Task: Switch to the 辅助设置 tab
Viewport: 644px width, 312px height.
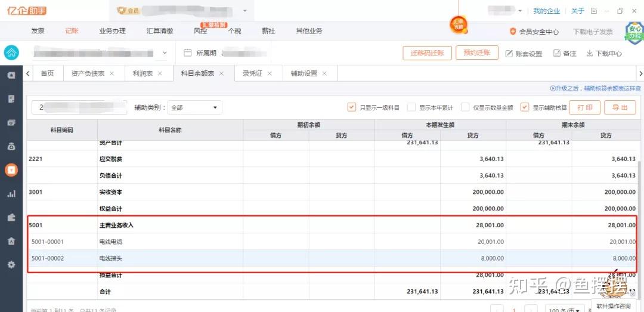Action: click(x=304, y=73)
